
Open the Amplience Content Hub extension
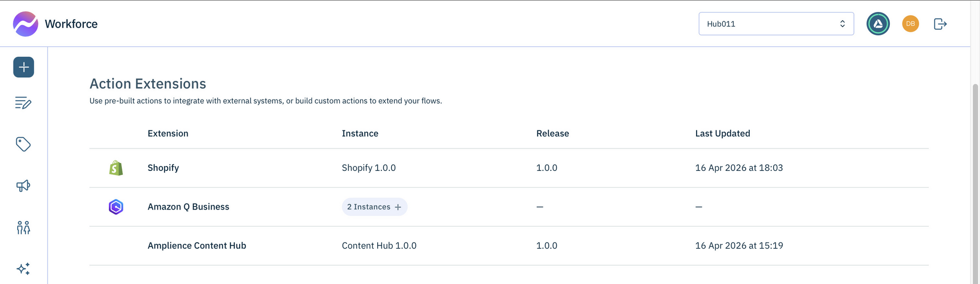point(196,245)
